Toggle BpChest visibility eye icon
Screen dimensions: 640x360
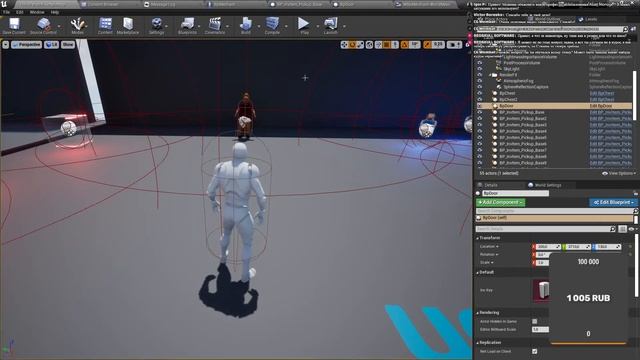[480, 93]
